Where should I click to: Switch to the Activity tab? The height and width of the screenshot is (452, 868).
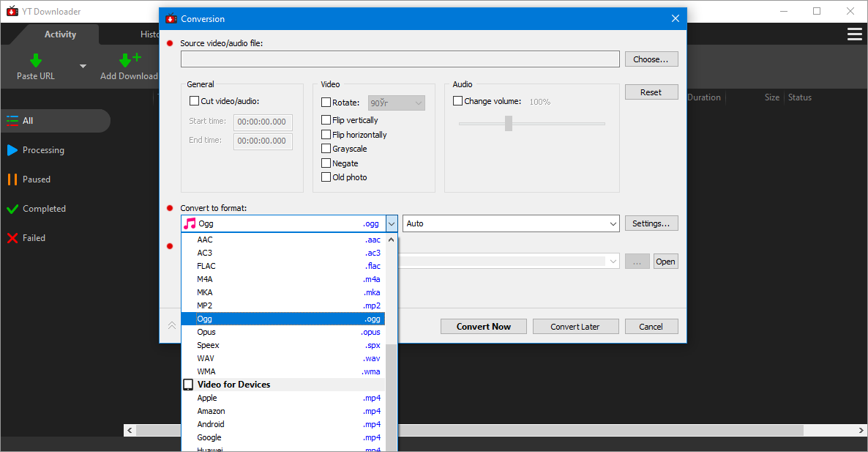click(x=60, y=34)
